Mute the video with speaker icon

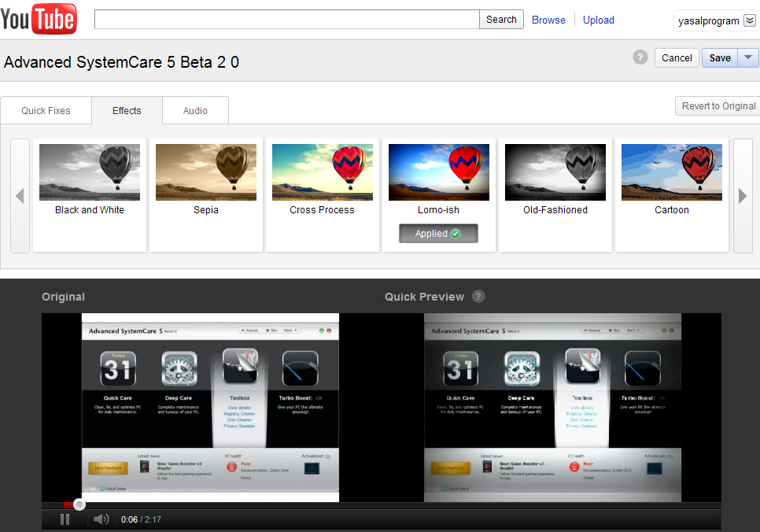coord(101,519)
